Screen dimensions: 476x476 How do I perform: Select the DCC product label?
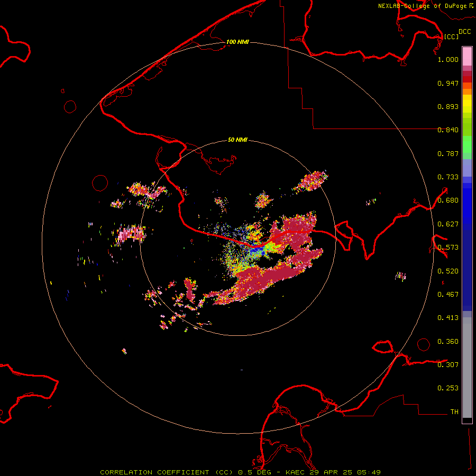[465, 32]
